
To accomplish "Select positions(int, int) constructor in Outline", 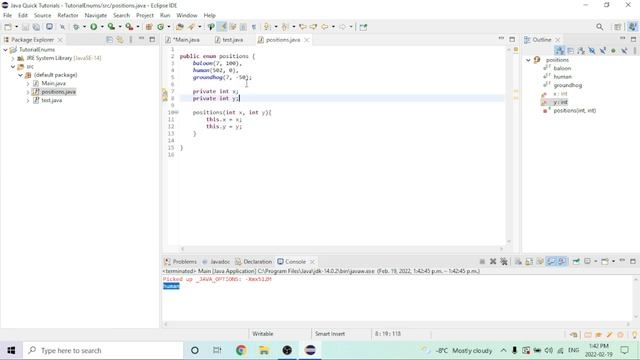I will (x=575, y=111).
